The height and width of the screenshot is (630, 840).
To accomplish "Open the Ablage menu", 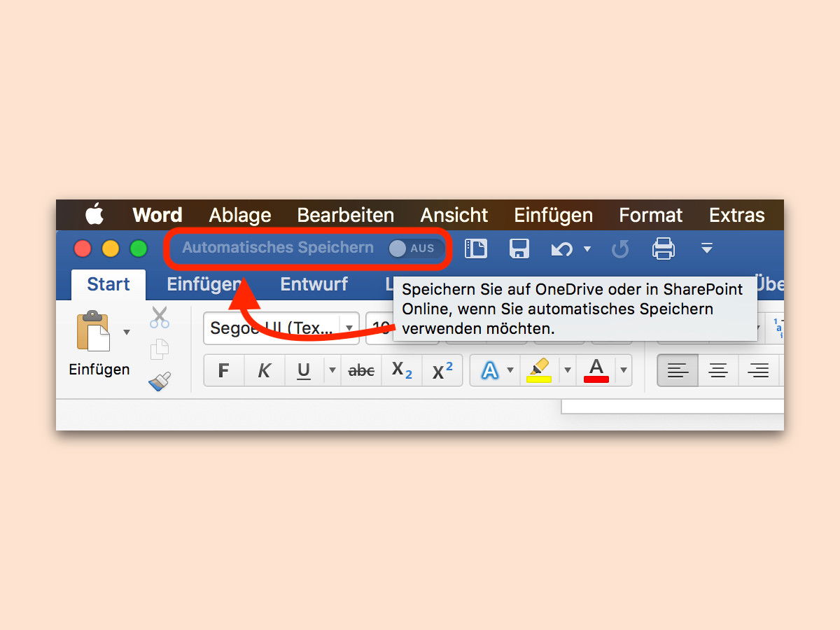I will coord(240,215).
